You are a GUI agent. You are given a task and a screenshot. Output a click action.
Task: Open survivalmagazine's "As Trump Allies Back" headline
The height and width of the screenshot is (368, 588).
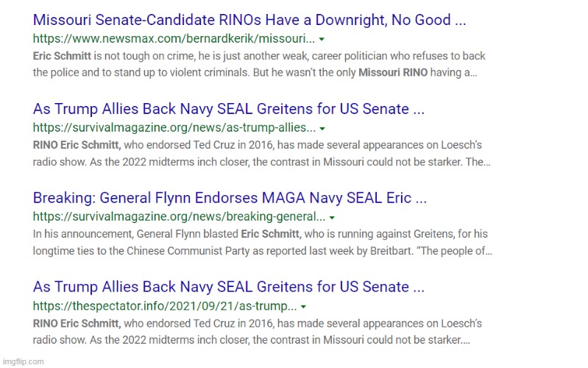coord(228,109)
